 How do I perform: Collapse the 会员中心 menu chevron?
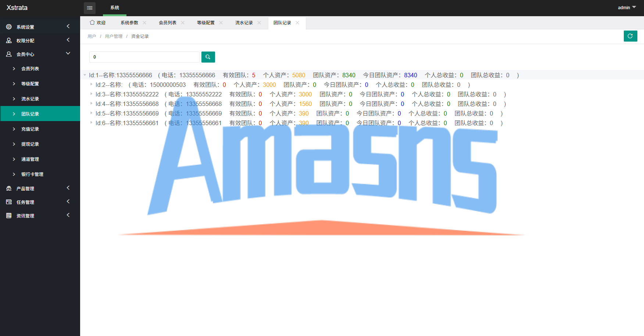click(x=68, y=53)
